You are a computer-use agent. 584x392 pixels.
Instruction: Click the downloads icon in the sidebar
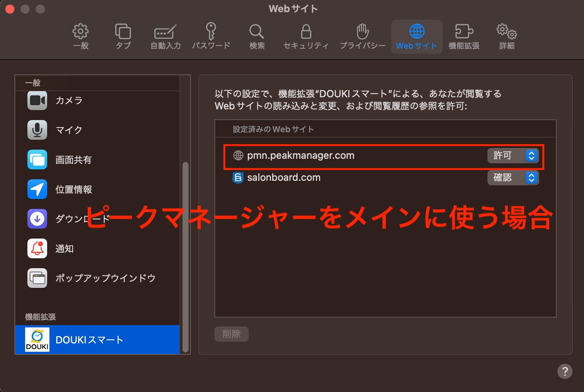37,219
